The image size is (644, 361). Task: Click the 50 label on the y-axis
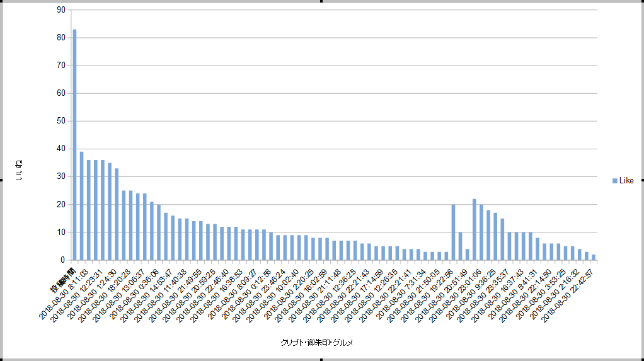point(60,121)
